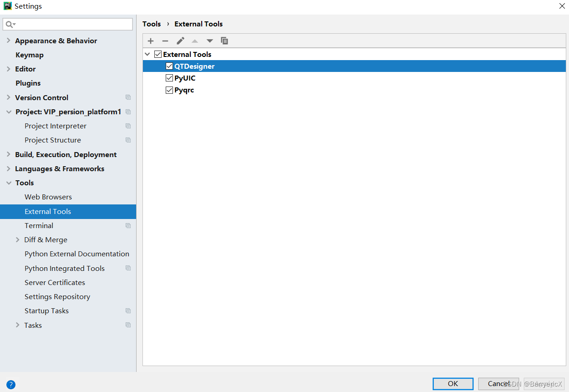Uncheck the QTDesigner checkbox
Viewport: 569px width, 392px height.
(x=169, y=66)
